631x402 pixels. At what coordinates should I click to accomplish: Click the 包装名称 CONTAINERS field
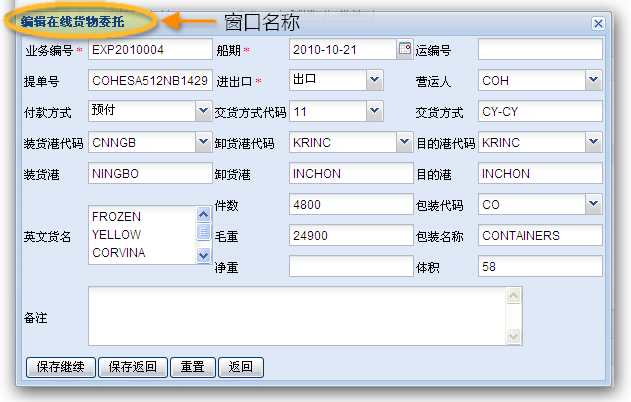pos(540,235)
